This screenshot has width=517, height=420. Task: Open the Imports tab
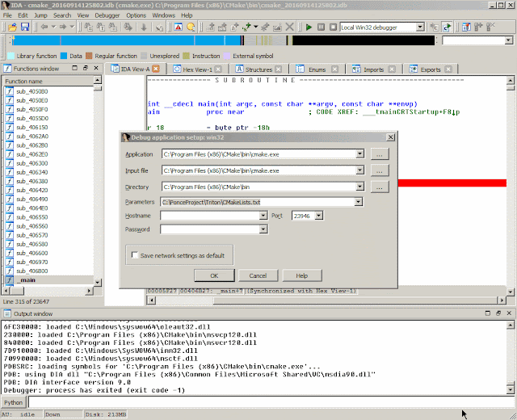(x=373, y=69)
